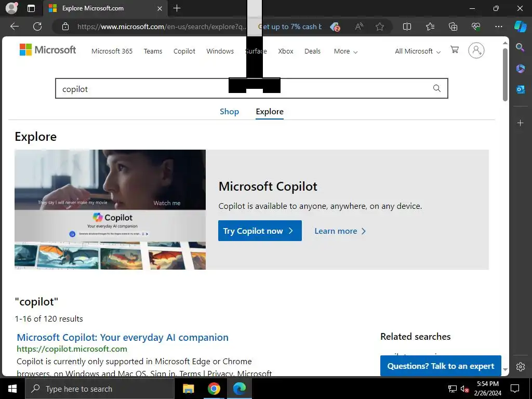Open Microsoft Copilot everyday AI companion result
This screenshot has height=399, width=532.
click(x=123, y=337)
